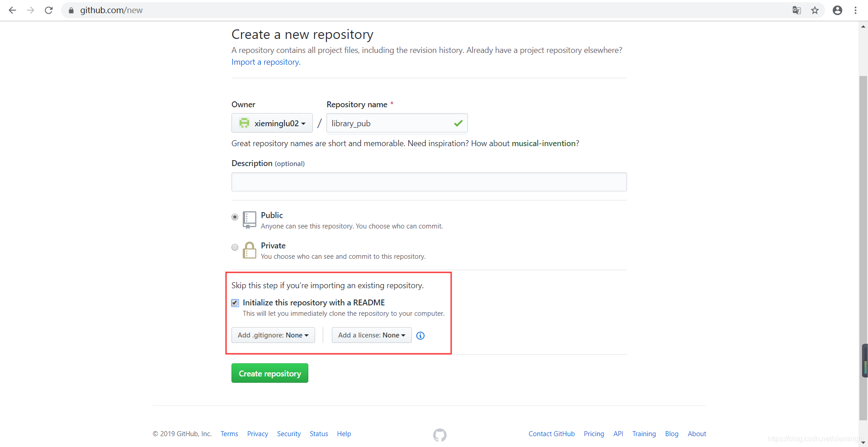The image size is (868, 447).
Task: Click the Repository name input field
Action: (x=397, y=123)
